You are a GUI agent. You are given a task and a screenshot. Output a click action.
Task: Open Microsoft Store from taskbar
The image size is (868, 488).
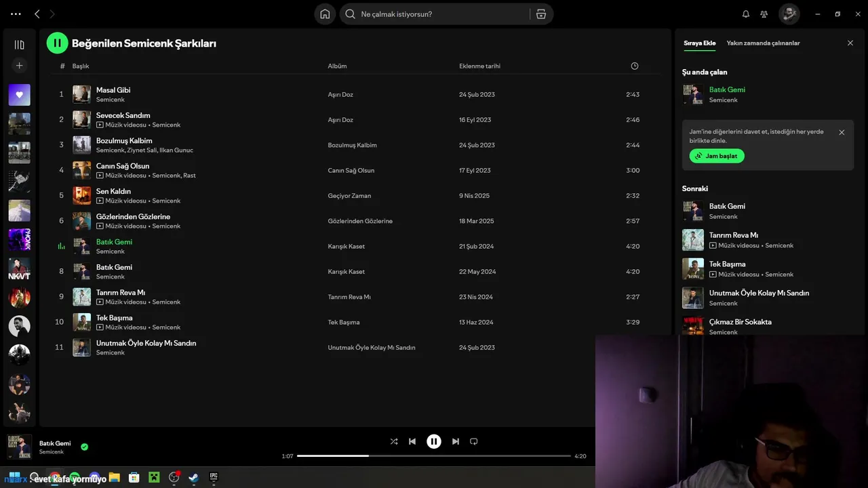coord(134,477)
